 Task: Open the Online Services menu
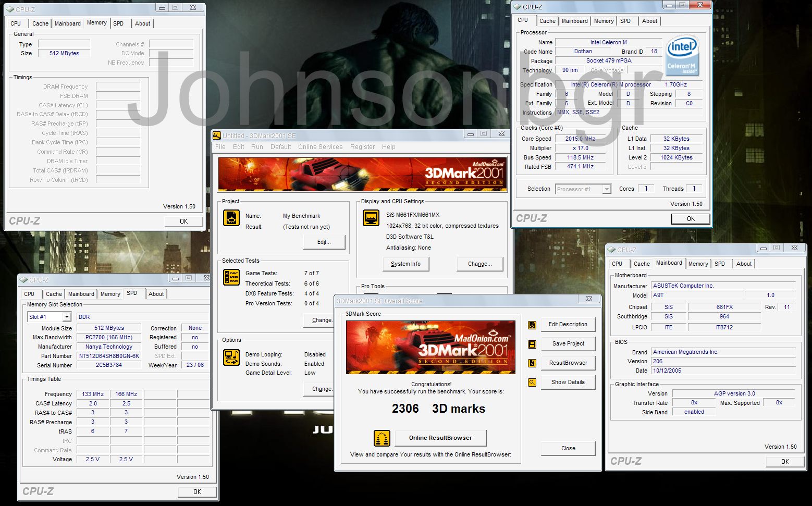click(321, 147)
